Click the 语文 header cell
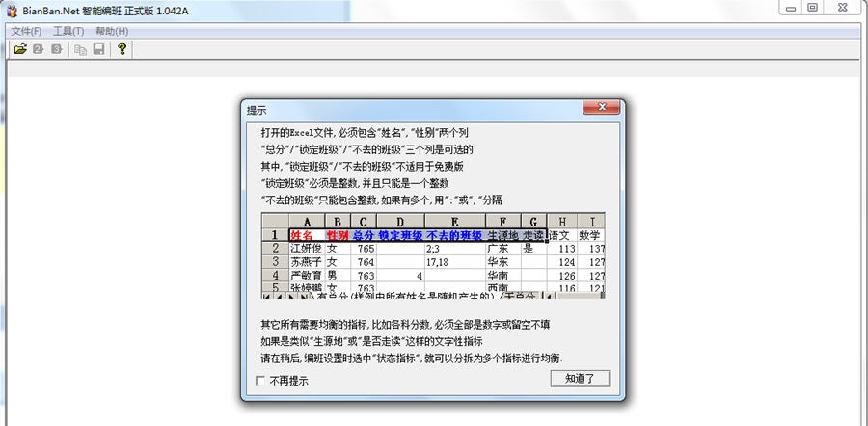 562,235
